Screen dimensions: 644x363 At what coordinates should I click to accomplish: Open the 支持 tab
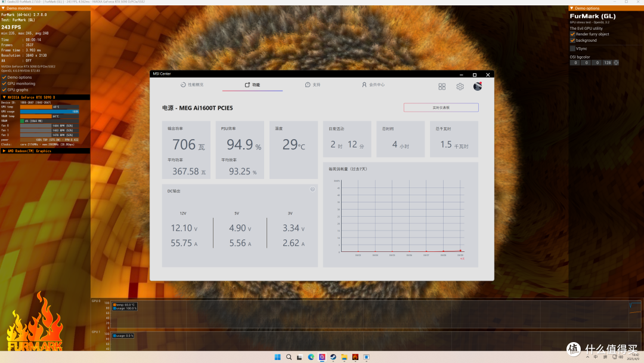[312, 85]
